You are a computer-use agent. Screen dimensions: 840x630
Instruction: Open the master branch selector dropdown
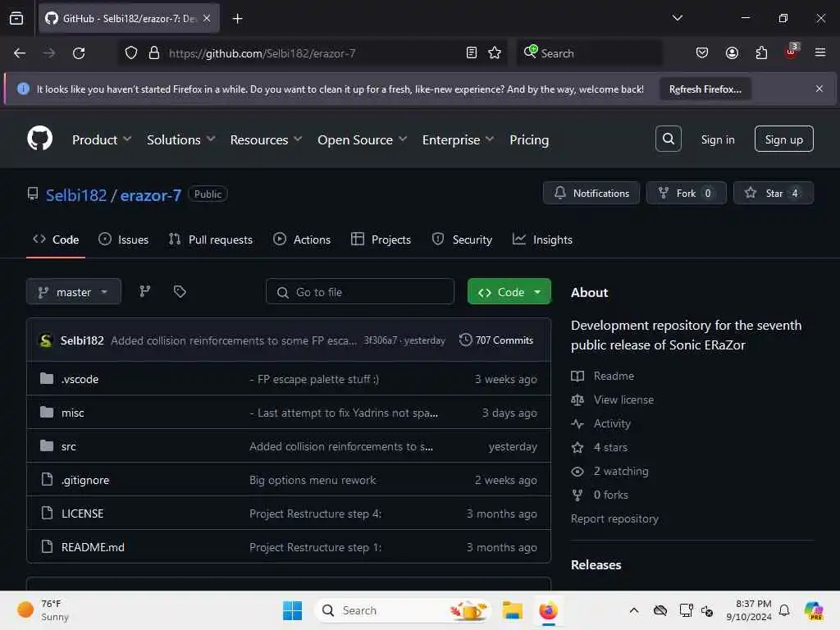74,292
